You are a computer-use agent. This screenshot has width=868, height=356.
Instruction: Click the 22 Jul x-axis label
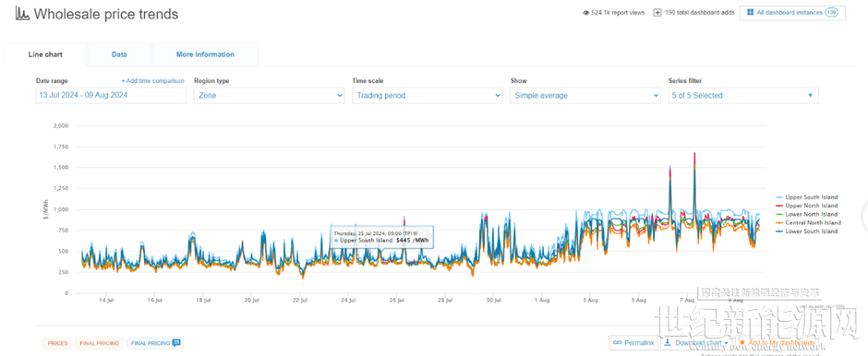[300, 301]
